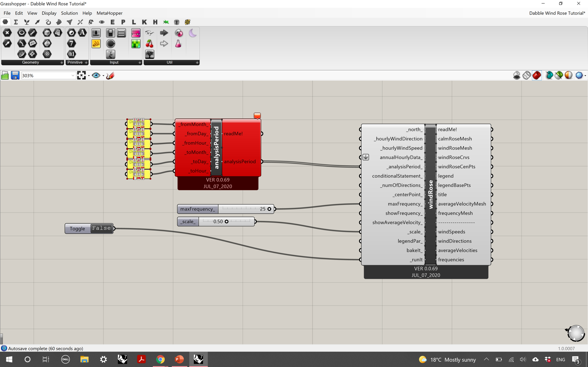Open the MetaHopper menu
The width and height of the screenshot is (588, 367).
click(x=109, y=13)
